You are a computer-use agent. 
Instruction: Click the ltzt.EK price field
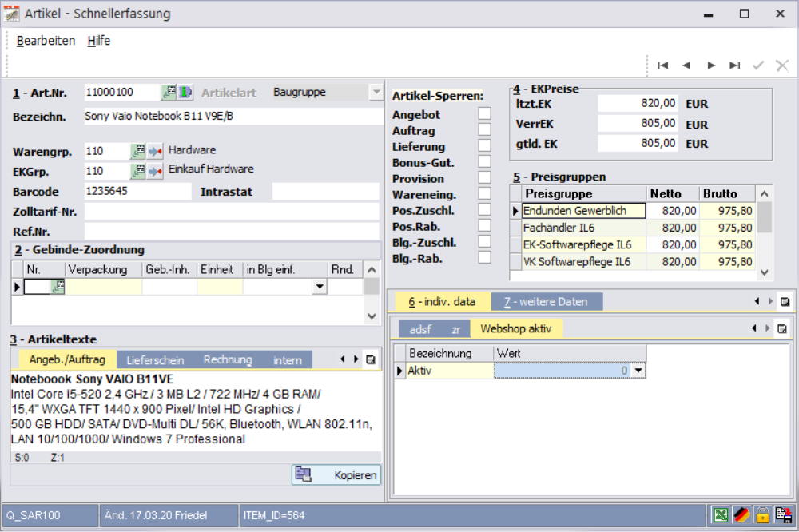click(638, 104)
